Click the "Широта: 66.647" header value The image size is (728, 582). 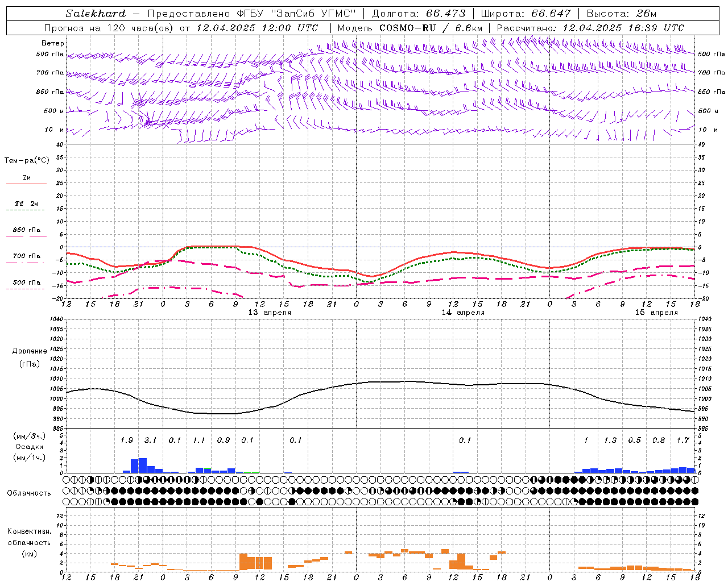tap(526, 14)
